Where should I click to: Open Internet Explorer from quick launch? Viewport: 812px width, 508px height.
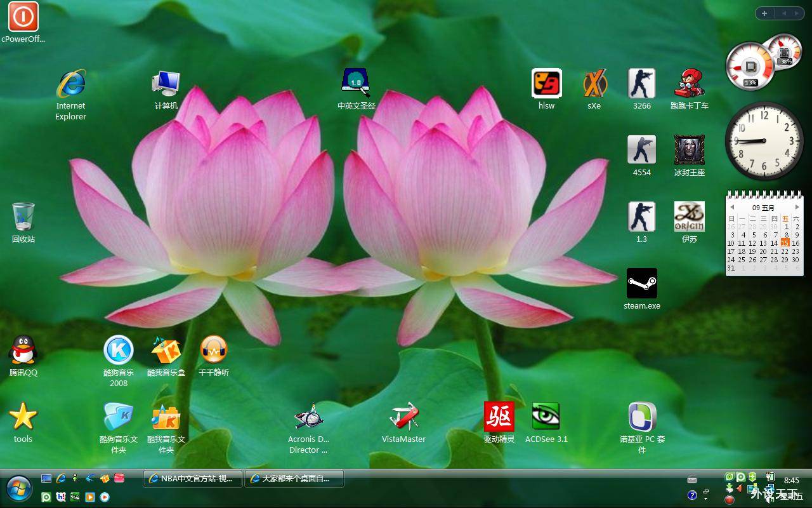point(61,478)
